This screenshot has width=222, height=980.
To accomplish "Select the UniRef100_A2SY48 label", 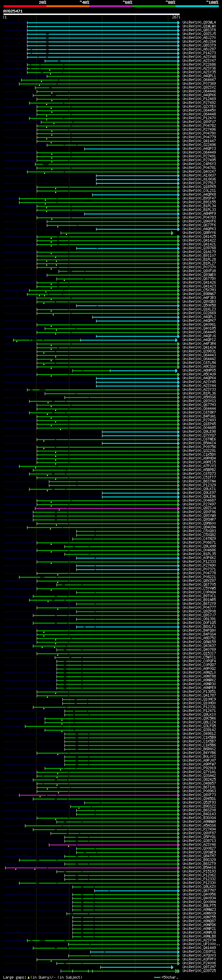I will [x=199, y=57].
